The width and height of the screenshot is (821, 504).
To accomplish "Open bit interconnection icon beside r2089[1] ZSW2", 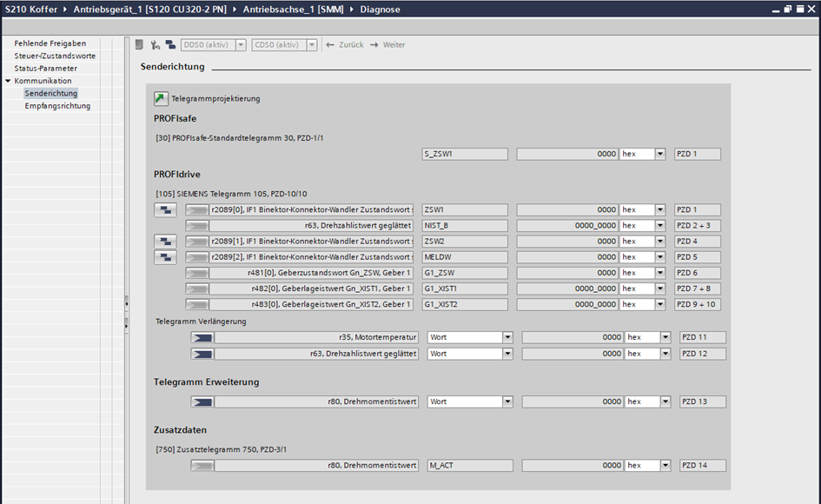I will pos(165,241).
